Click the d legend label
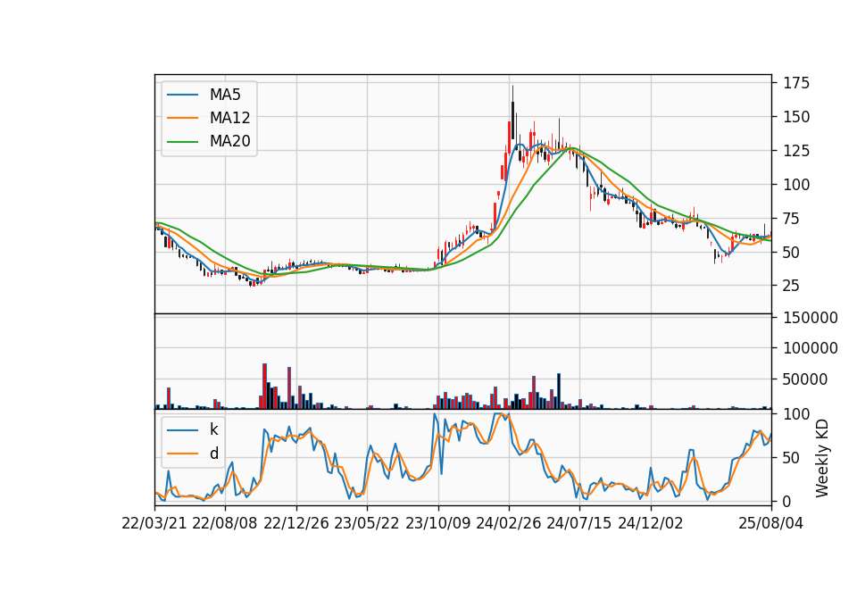The image size is (857, 616). click(213, 454)
